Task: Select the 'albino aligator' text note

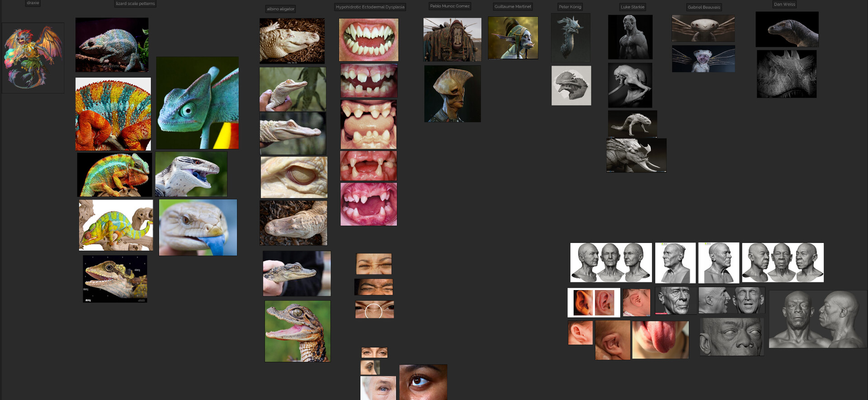Action: click(x=280, y=9)
